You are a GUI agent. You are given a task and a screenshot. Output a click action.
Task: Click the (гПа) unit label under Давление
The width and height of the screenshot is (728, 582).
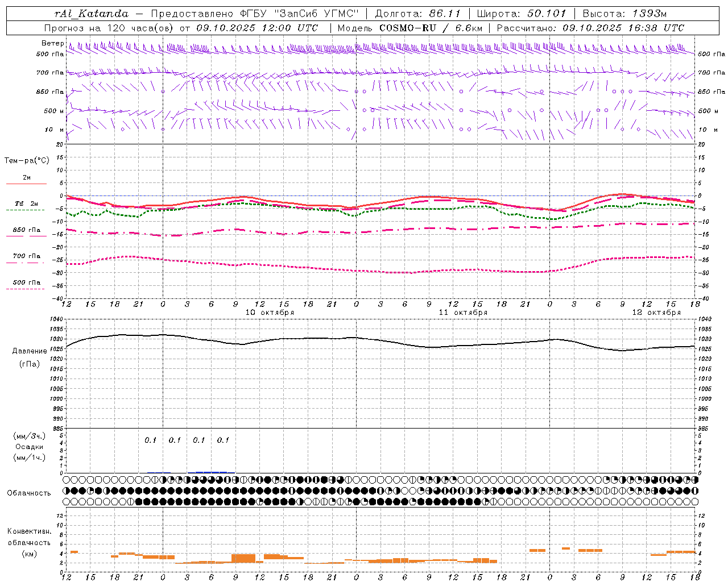(30, 364)
